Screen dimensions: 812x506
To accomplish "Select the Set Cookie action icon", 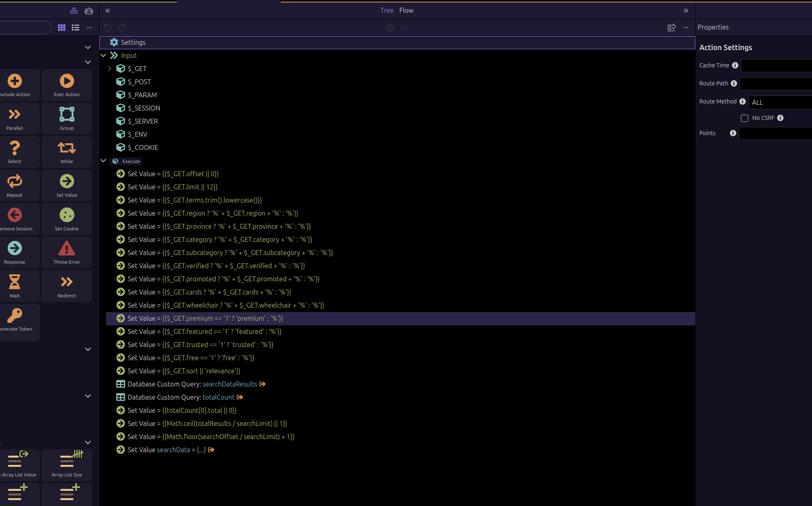I will point(67,215).
